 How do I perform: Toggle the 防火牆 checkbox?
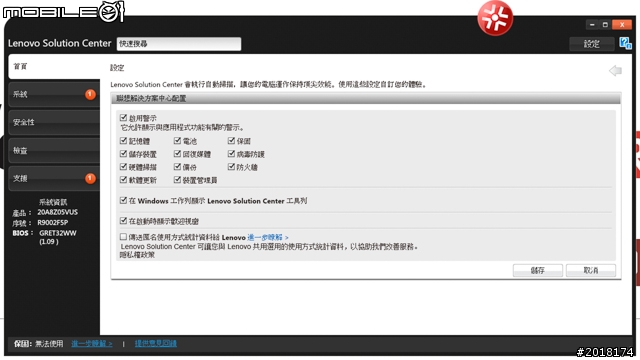(x=231, y=167)
